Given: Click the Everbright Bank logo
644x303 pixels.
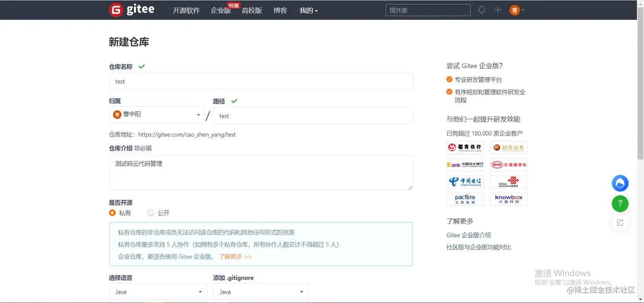Looking at the screenshot, I should [465, 164].
